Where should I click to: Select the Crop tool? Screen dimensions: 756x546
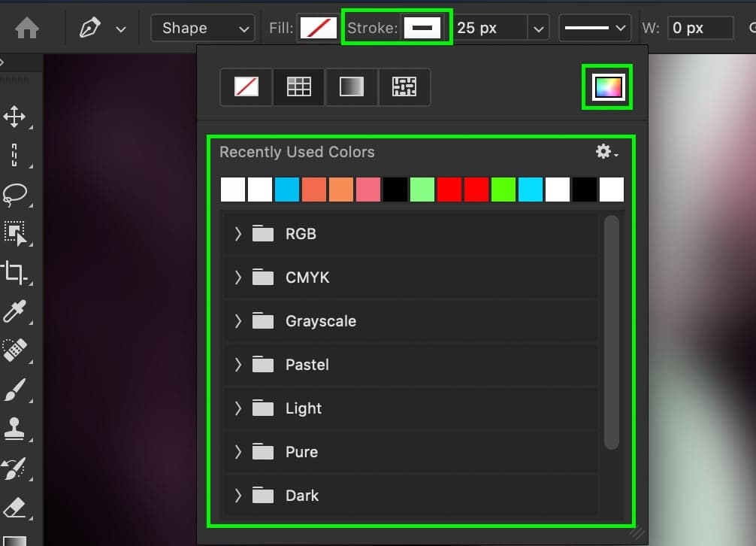pyautogui.click(x=14, y=271)
